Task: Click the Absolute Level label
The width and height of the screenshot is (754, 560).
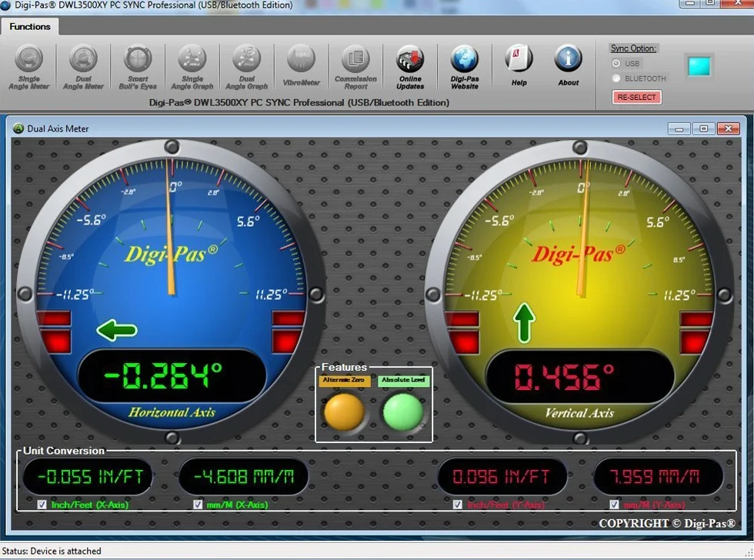Action: coord(403,381)
